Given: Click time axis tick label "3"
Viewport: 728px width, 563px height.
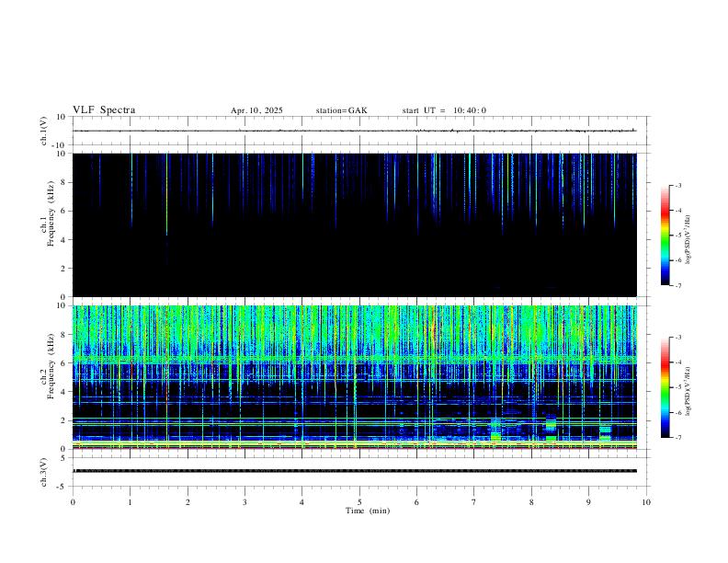Looking at the screenshot, I should coord(245,502).
